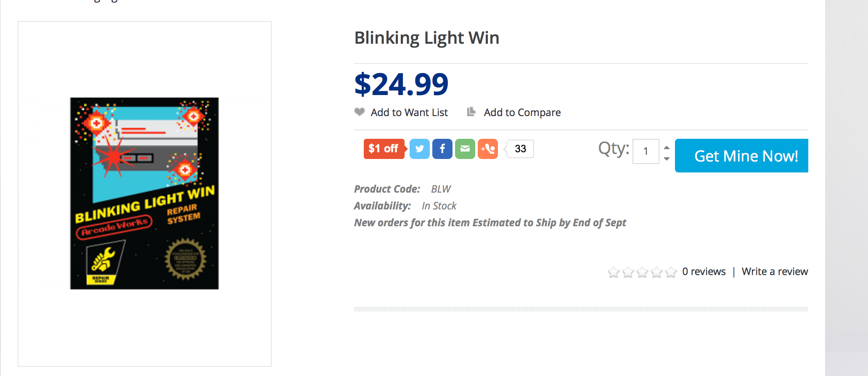This screenshot has width=868, height=376.
Task: Share product on Facebook
Action: pos(442,149)
